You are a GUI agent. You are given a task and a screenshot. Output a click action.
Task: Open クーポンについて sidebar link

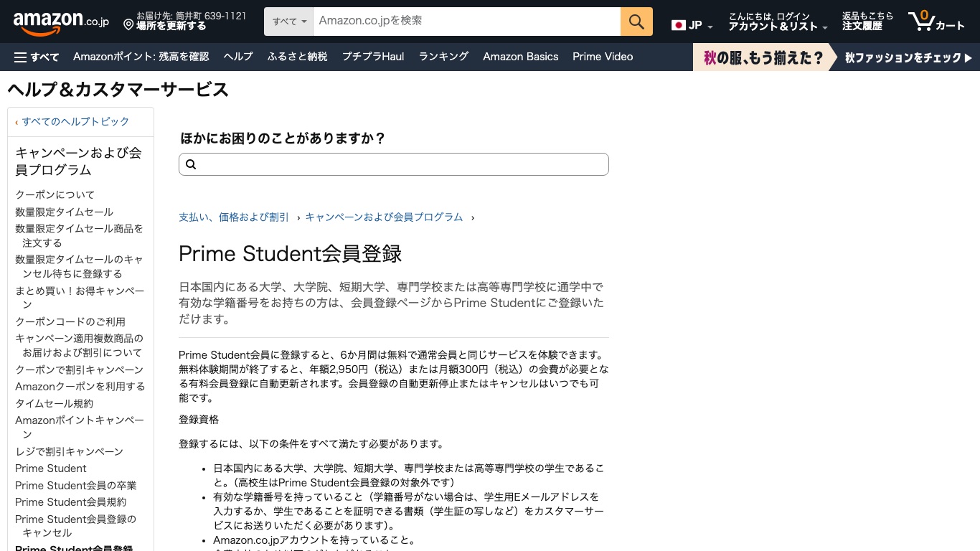pyautogui.click(x=55, y=195)
